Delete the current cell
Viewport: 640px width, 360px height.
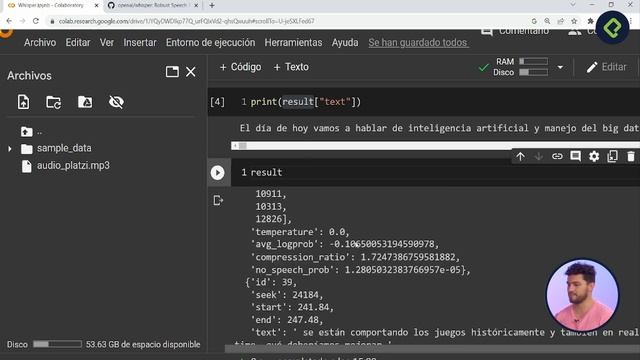631,156
